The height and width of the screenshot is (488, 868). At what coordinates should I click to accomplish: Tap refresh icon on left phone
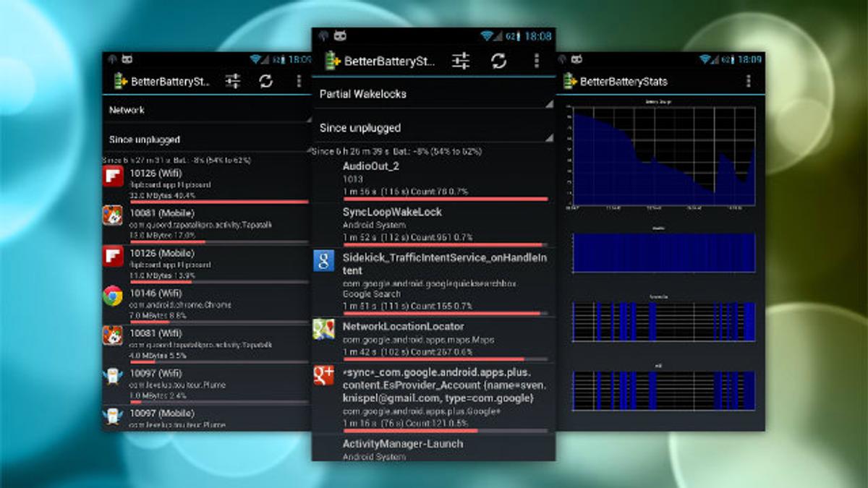click(266, 81)
